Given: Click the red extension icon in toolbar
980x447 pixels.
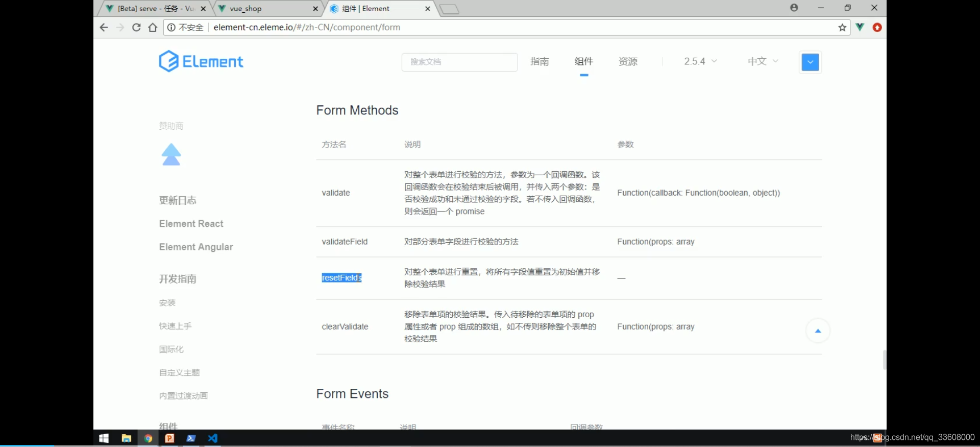Looking at the screenshot, I should [877, 28].
